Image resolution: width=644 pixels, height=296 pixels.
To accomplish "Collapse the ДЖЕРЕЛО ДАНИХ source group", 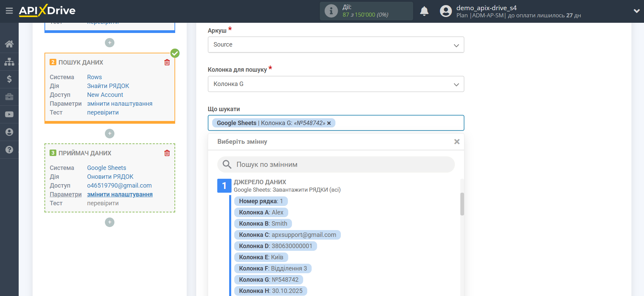I will tap(224, 186).
